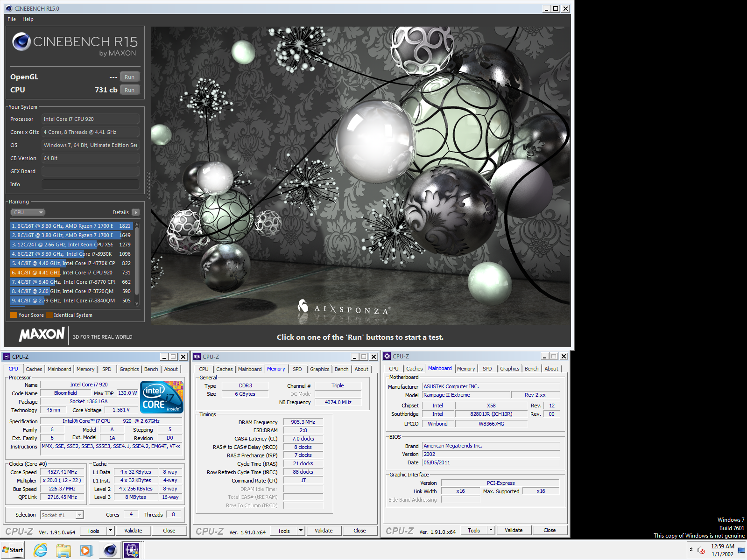The height and width of the screenshot is (560, 747).
Task: Click title bar icon of the CPU-Z window showing CPU tab
Action: (x=7, y=357)
